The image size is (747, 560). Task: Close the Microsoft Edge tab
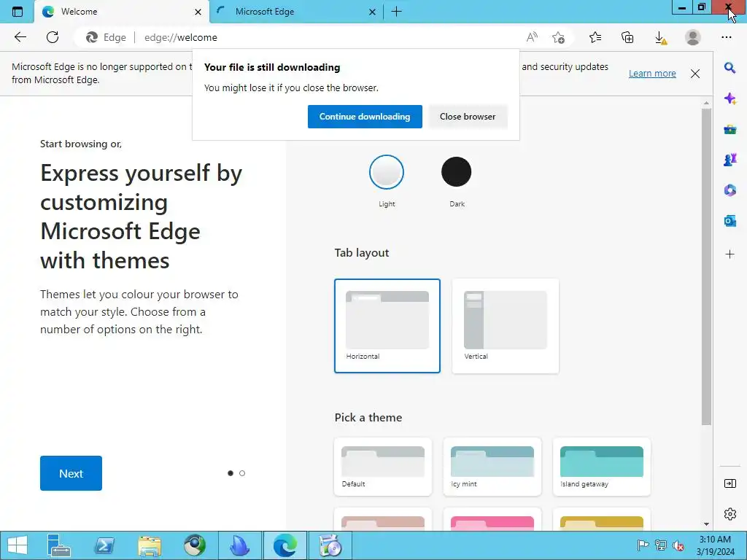pyautogui.click(x=372, y=12)
